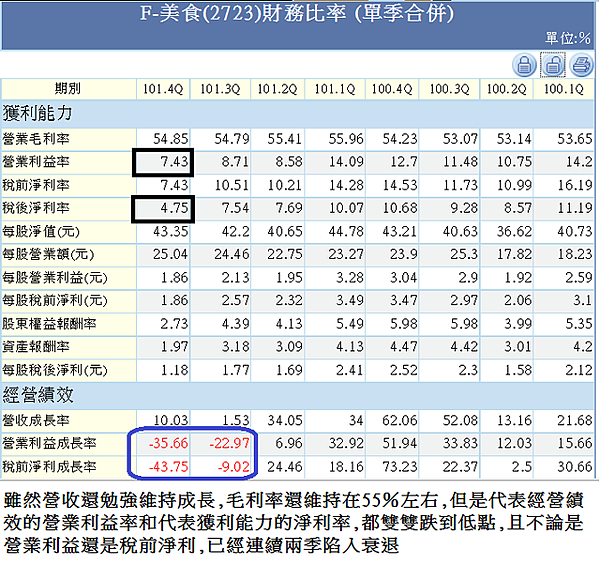Click the 30.66 pre-tax growth value
This screenshot has height=564, width=600.
pos(575,467)
